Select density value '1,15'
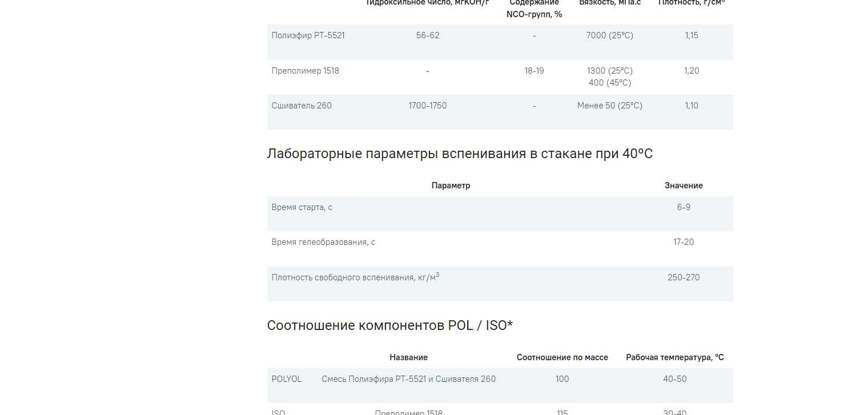 692,35
